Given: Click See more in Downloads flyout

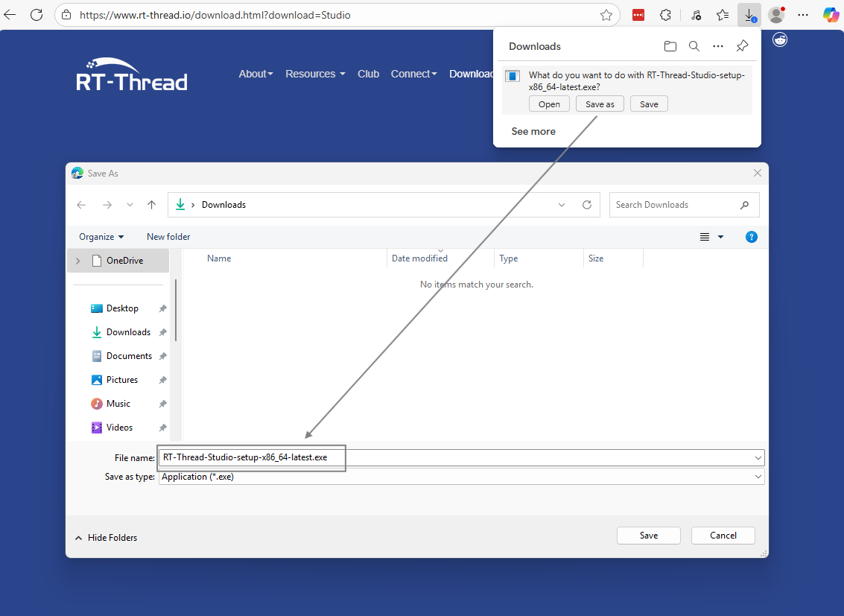Looking at the screenshot, I should click(x=533, y=131).
